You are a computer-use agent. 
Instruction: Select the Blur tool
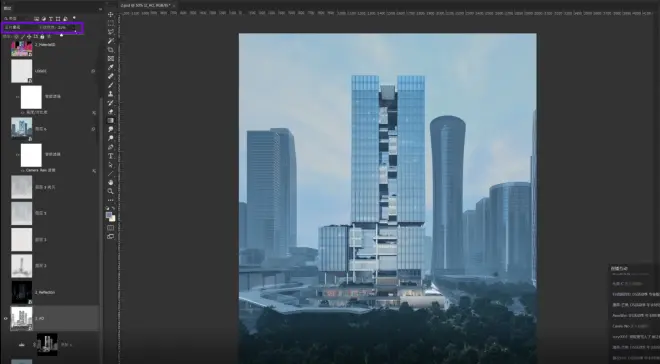(x=111, y=129)
